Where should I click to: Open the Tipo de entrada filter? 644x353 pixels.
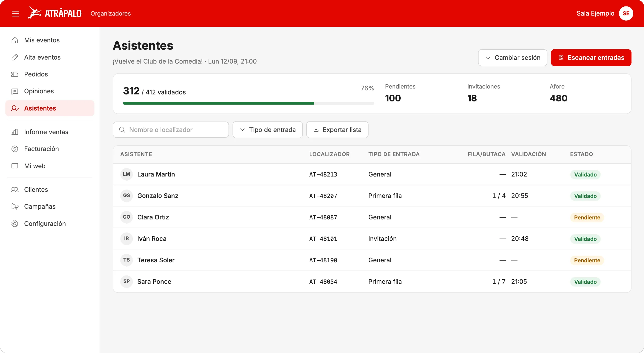point(268,130)
